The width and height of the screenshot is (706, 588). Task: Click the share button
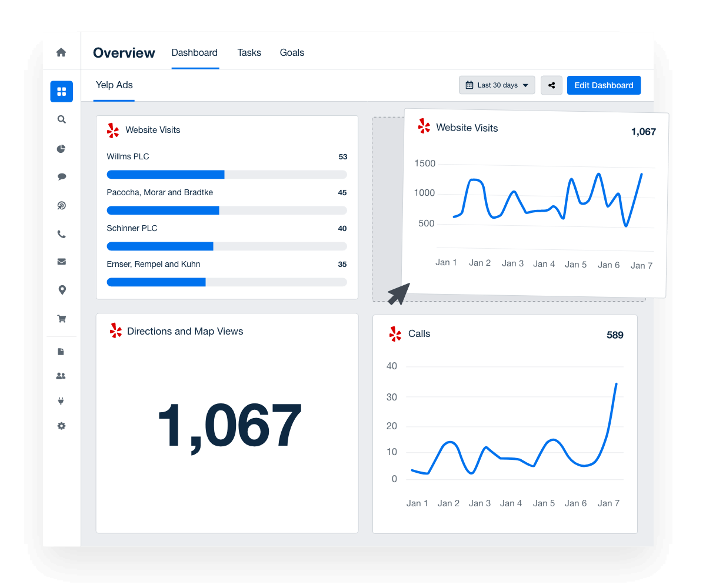pos(551,85)
